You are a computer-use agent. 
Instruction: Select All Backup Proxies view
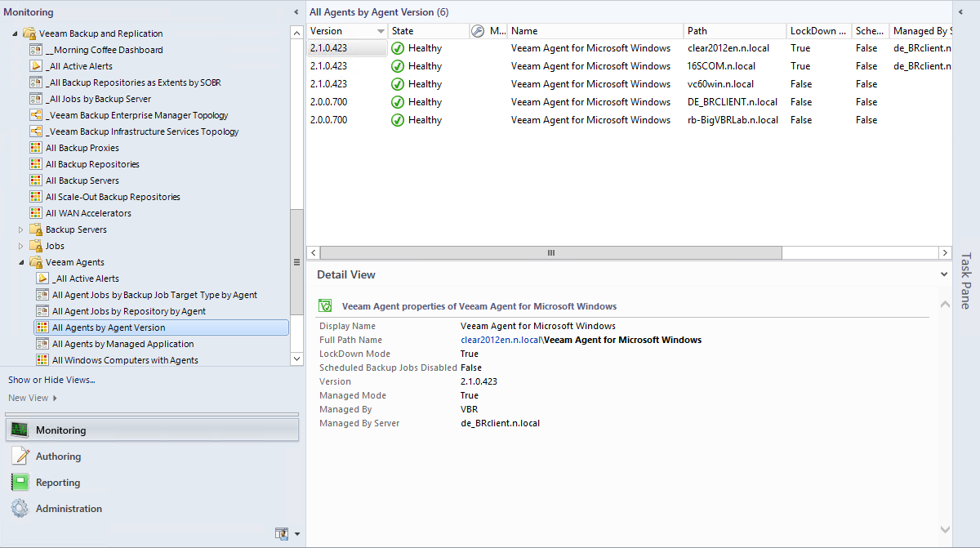pos(82,148)
